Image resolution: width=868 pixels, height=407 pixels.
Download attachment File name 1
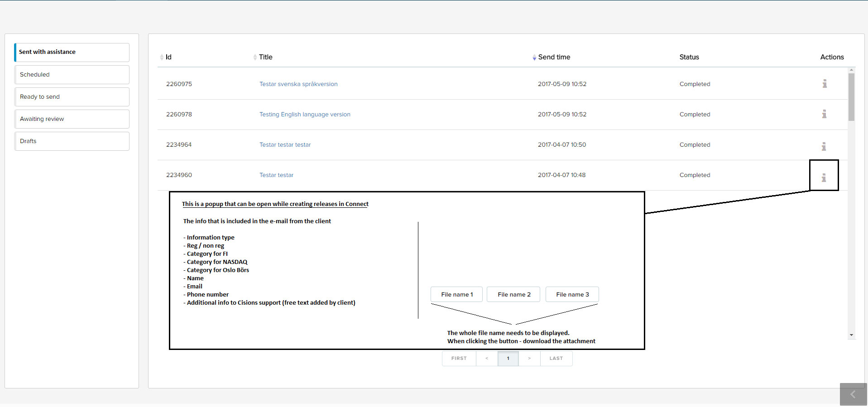(456, 294)
